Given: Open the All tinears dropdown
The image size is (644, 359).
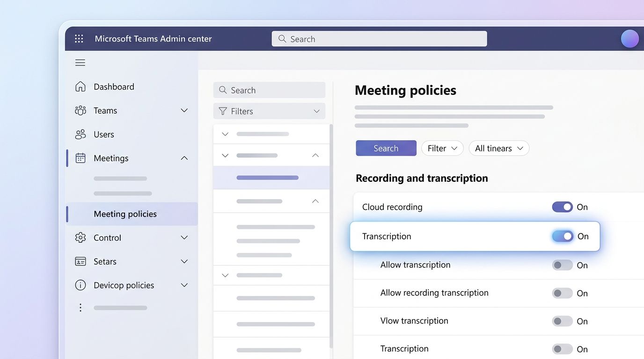Looking at the screenshot, I should 499,148.
